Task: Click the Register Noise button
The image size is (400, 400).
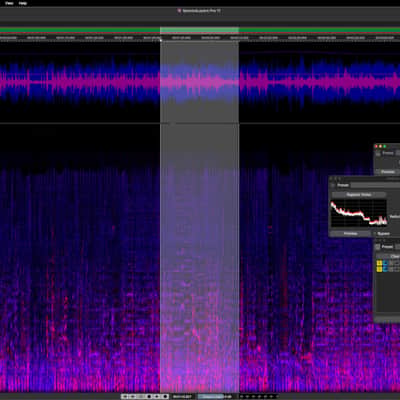Action: 359,195
